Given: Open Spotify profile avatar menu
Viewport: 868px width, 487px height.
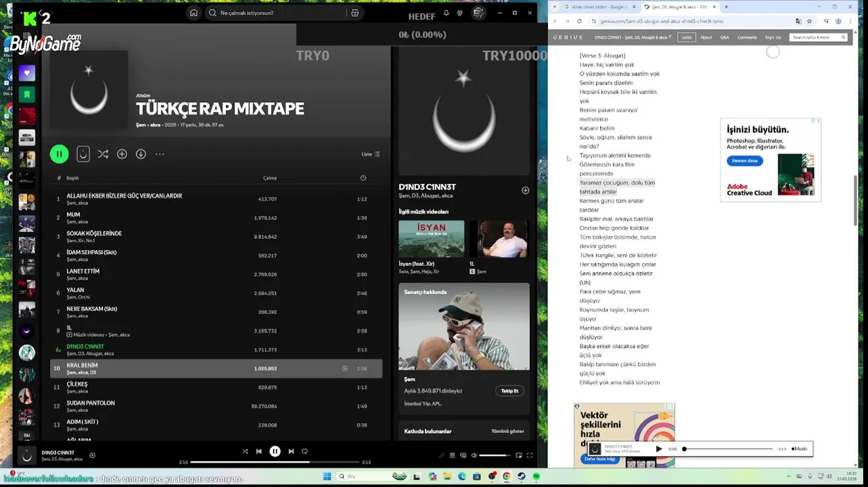Looking at the screenshot, I should [478, 13].
